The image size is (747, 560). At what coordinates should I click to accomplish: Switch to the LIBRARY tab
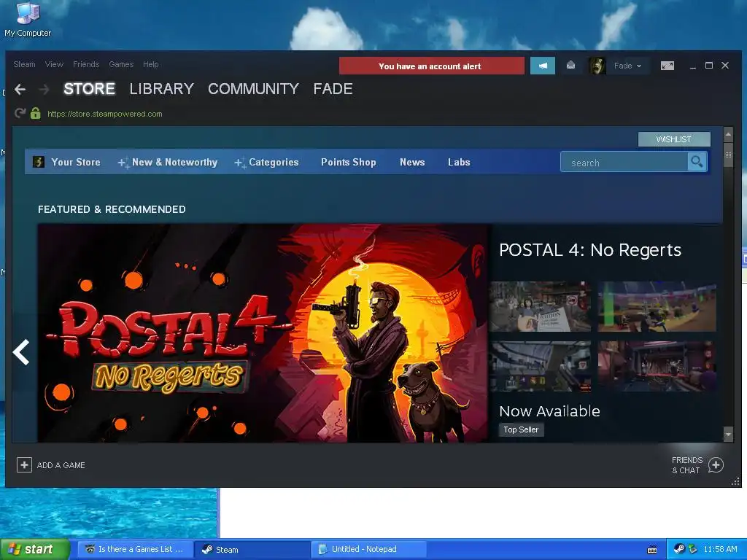click(x=161, y=89)
